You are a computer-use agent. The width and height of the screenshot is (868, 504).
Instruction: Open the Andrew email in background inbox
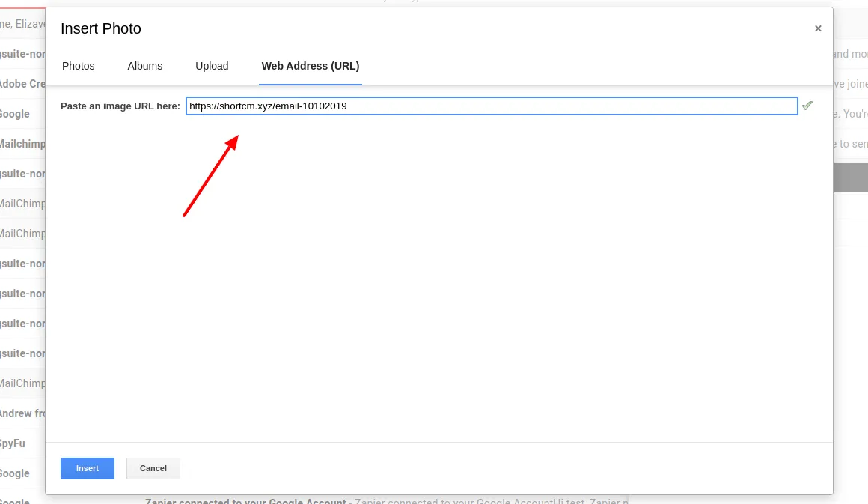click(22, 413)
